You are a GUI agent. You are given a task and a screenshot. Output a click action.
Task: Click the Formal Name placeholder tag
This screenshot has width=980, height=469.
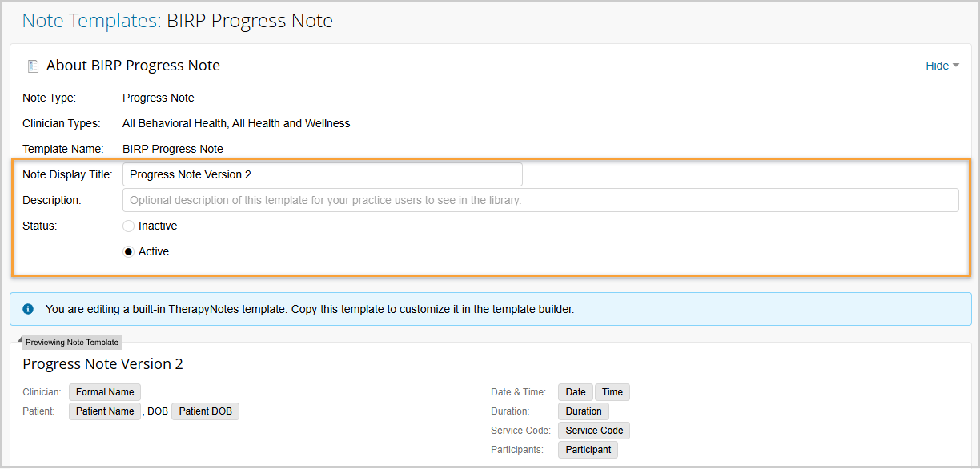105,392
